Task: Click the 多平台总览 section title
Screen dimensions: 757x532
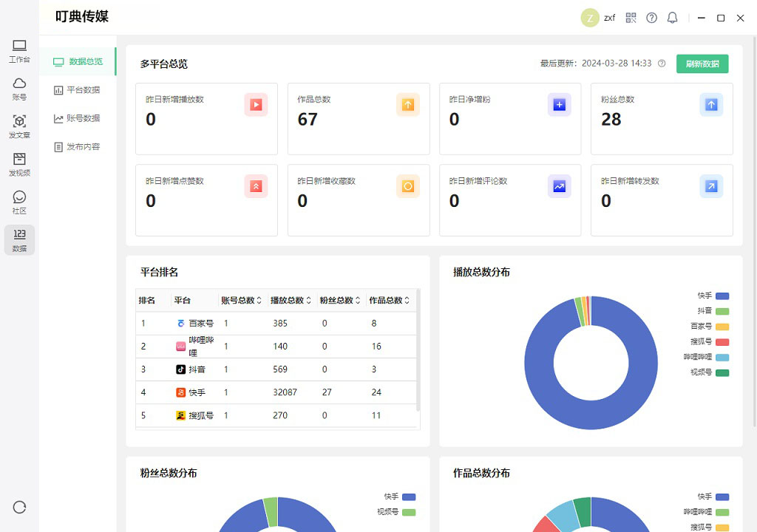Action: tap(163, 64)
